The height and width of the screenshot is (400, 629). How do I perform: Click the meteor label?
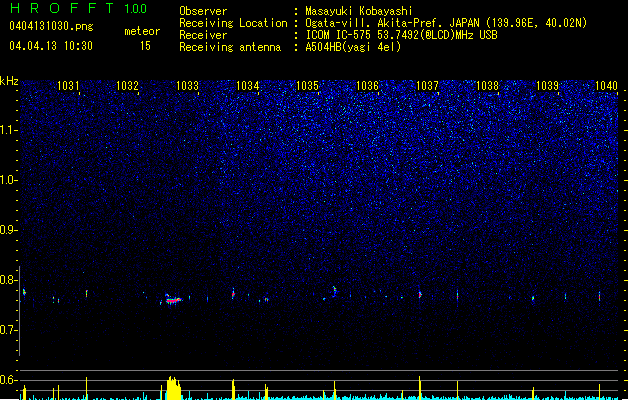point(142,31)
